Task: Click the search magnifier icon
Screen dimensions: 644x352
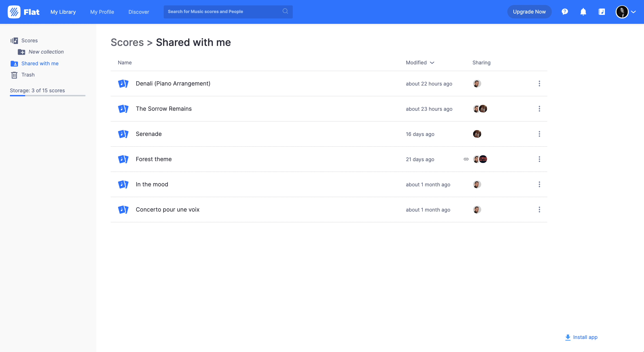Action: [x=285, y=11]
